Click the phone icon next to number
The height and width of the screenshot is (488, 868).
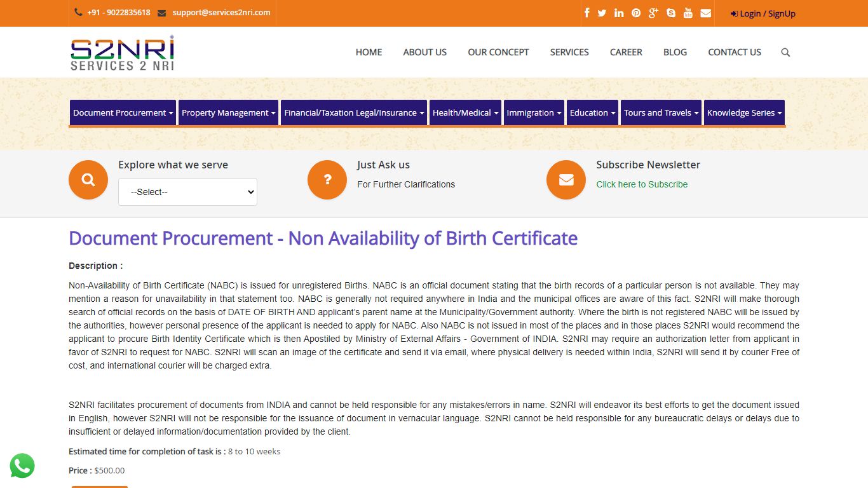(x=78, y=12)
